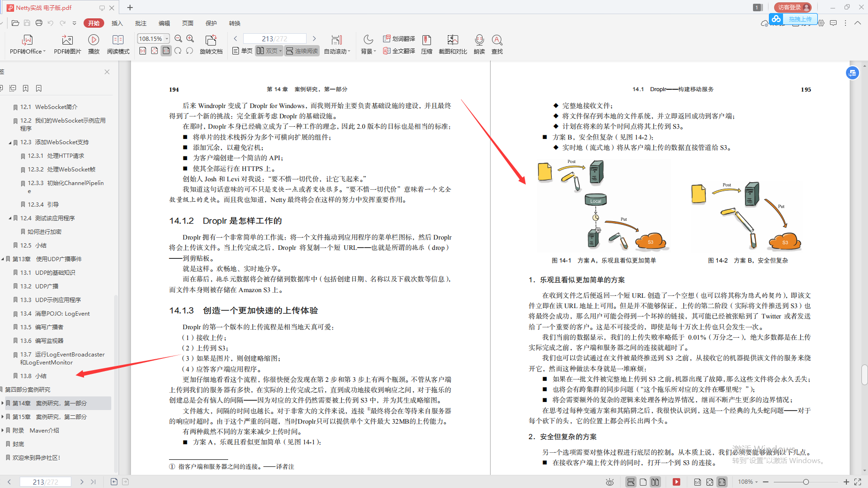Collapse the 12.3 添加WebSocket支持 bookmark
This screenshot has width=868, height=488.
pos(10,142)
